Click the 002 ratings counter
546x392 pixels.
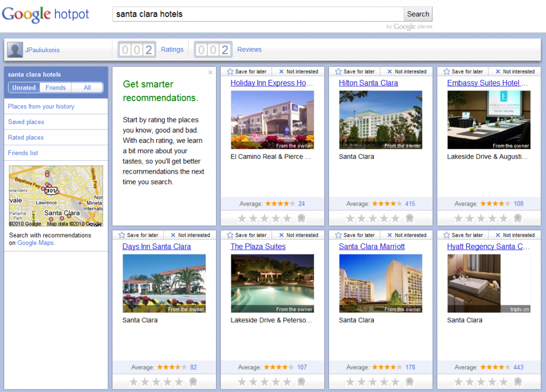(x=137, y=50)
